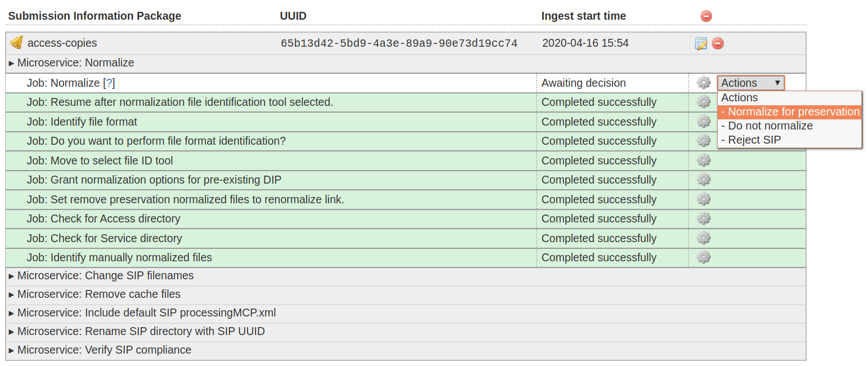
Task: Click the gear for Identify manually normalized files
Action: click(704, 257)
